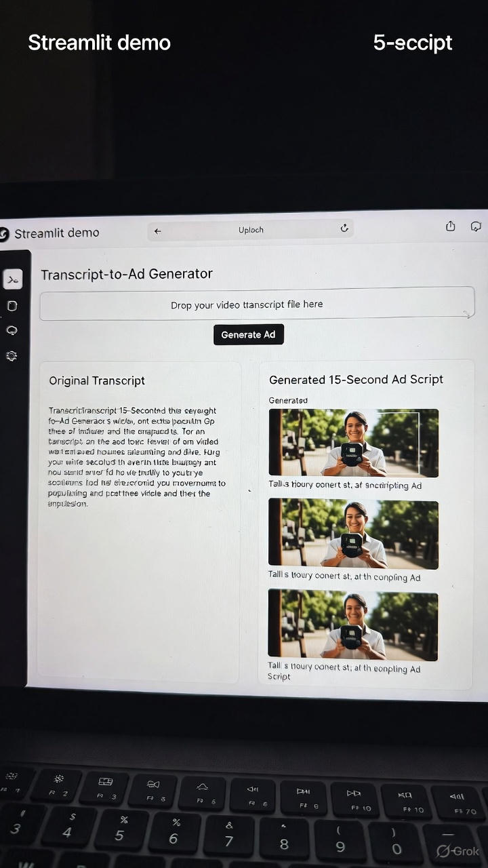
Task: Open the third generated ad image
Action: tap(353, 625)
